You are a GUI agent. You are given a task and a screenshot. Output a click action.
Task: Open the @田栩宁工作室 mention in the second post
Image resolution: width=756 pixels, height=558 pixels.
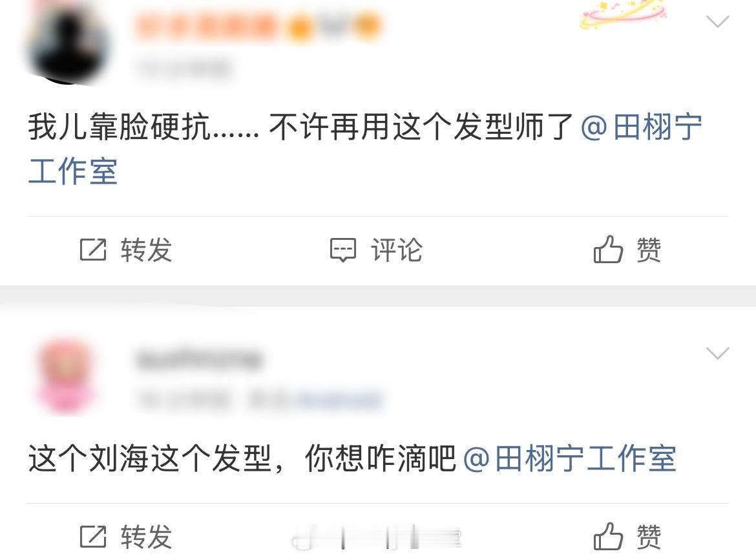[569, 458]
